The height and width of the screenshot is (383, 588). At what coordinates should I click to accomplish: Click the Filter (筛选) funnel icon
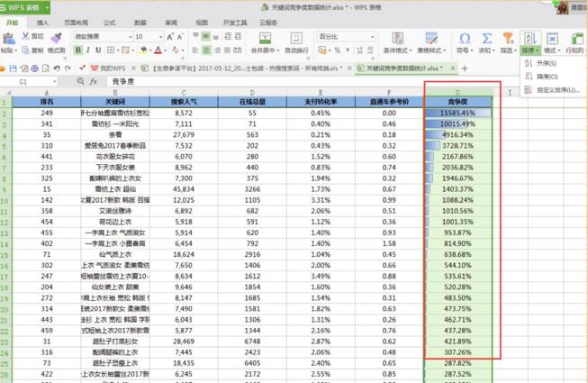click(508, 38)
